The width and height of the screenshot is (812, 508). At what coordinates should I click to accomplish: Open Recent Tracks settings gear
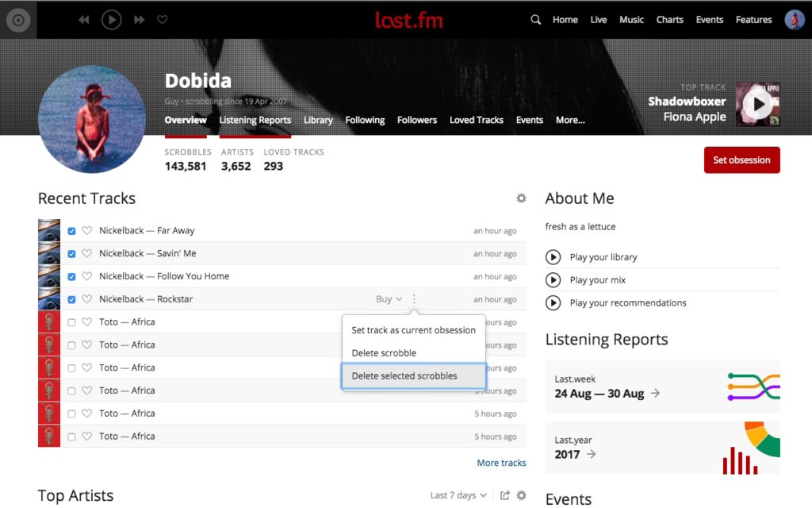tap(521, 198)
